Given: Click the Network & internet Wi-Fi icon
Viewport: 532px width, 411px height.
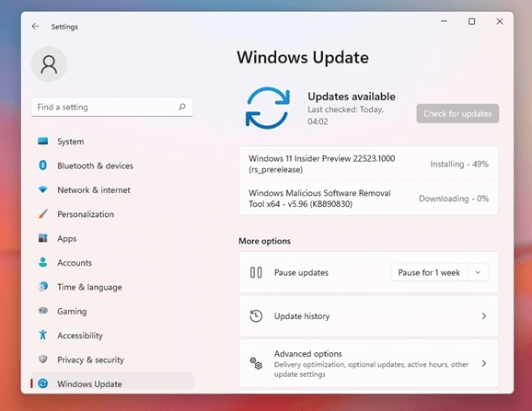Looking at the screenshot, I should tap(42, 189).
